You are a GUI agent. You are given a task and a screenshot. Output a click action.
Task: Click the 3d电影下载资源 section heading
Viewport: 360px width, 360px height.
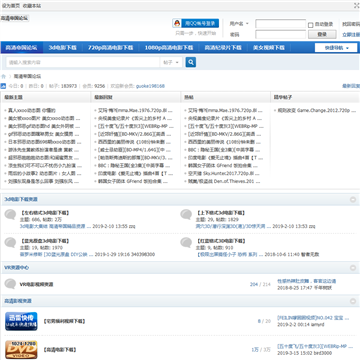[x=21, y=199]
